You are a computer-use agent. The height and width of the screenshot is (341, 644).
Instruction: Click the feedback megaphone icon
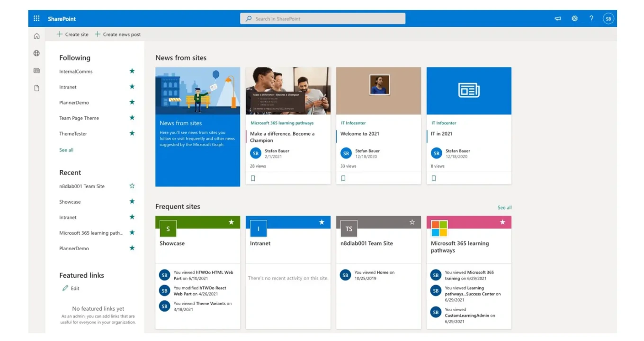click(x=557, y=18)
